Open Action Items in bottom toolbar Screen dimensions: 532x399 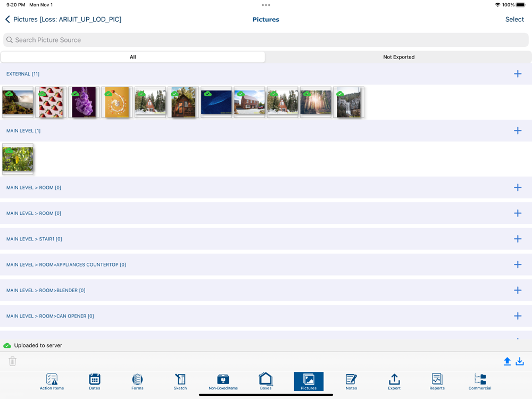[52, 381]
